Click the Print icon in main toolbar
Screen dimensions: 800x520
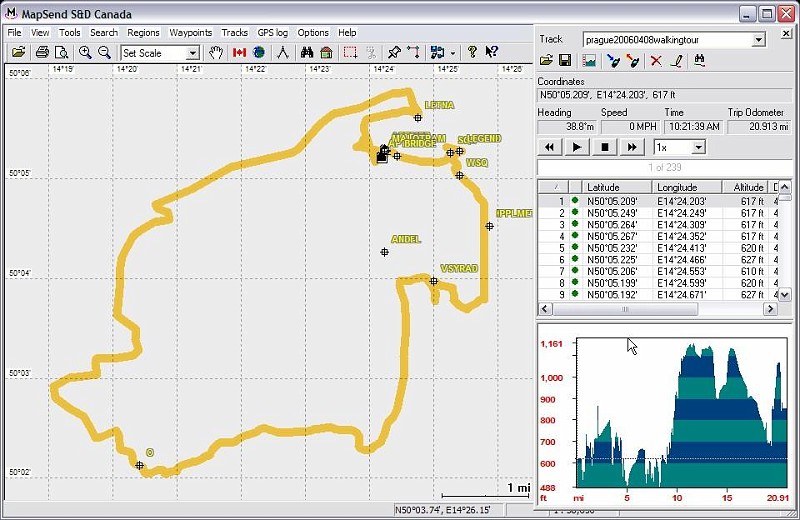coord(42,52)
